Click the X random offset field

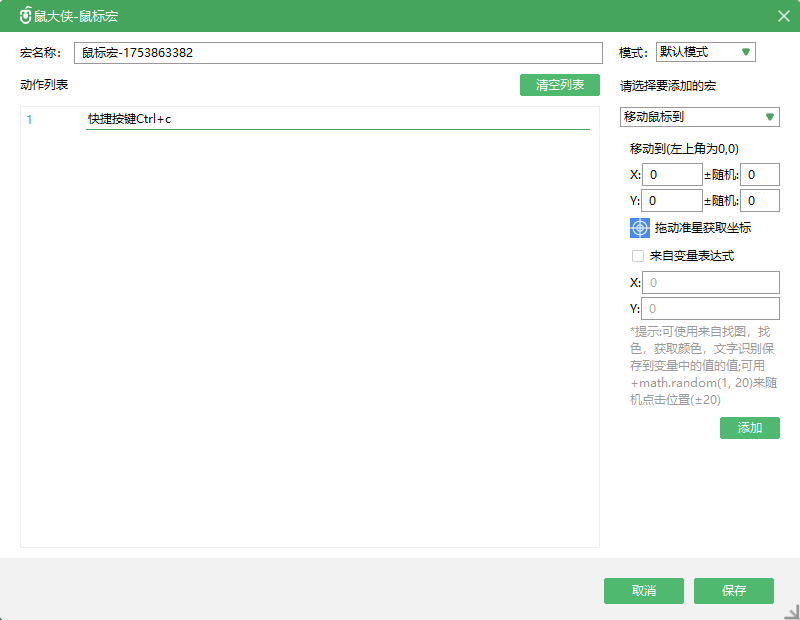[x=760, y=175]
